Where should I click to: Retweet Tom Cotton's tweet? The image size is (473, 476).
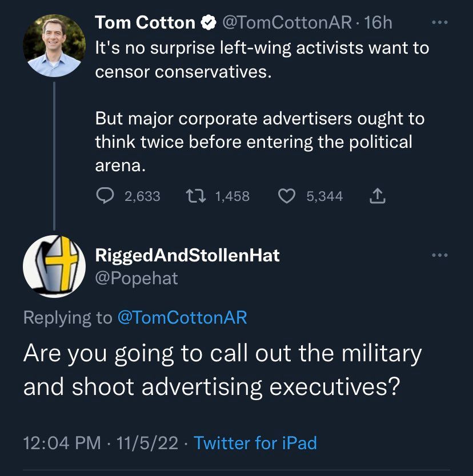[x=195, y=196]
